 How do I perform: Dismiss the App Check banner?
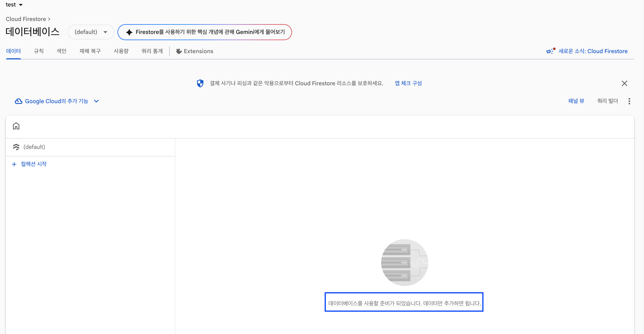click(624, 83)
